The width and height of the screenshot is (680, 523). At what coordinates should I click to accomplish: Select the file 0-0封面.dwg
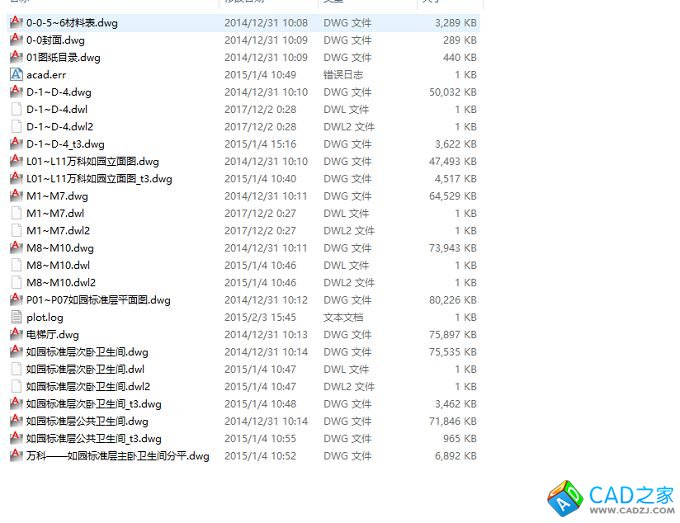[x=55, y=40]
